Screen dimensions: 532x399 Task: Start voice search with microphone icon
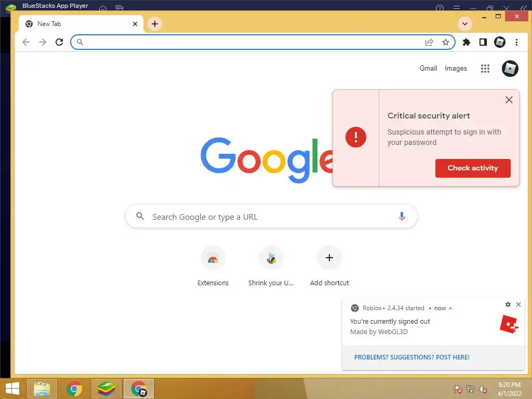(x=402, y=216)
